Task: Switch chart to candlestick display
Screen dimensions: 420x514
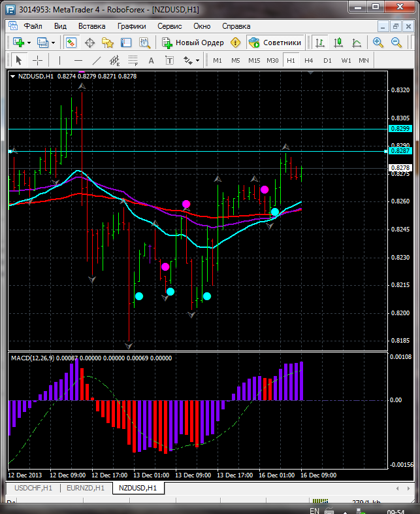Action: [338, 43]
